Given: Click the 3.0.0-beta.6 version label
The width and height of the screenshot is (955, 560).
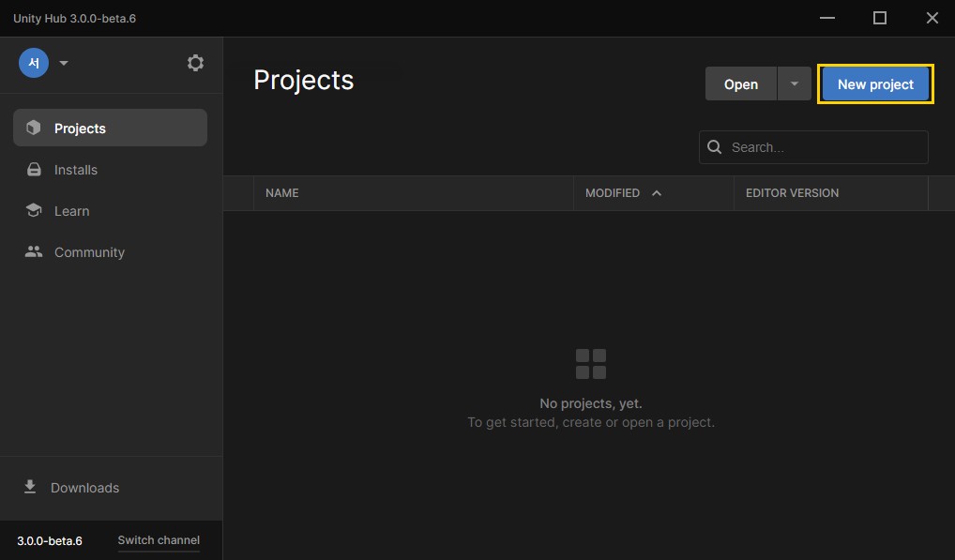Looking at the screenshot, I should (x=50, y=540).
